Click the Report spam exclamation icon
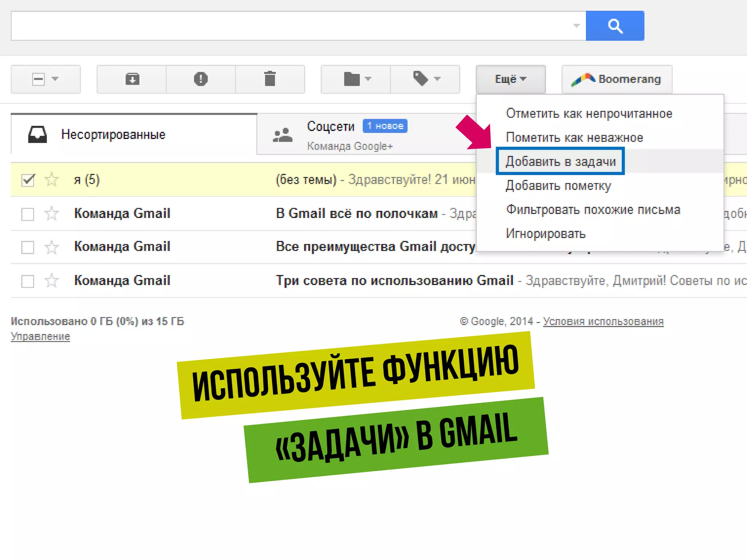This screenshot has width=747, height=560. point(201,79)
